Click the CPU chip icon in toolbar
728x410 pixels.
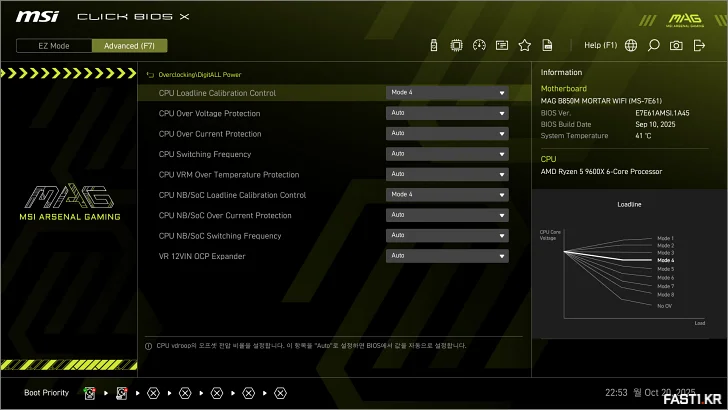point(456,46)
